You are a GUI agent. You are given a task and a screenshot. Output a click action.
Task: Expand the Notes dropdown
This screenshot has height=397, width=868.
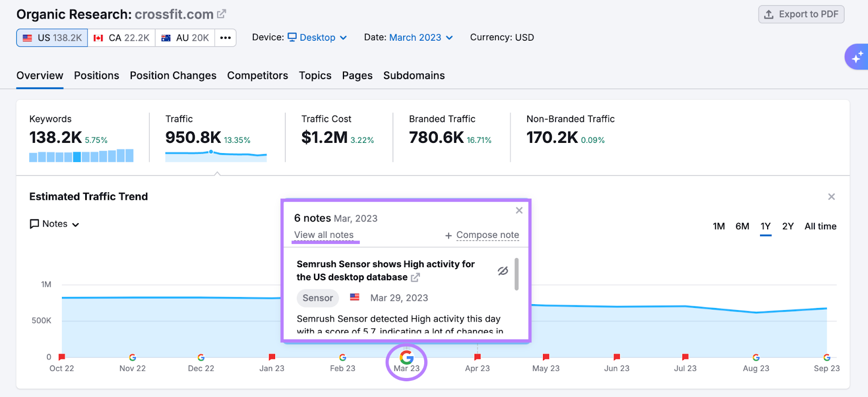coord(55,224)
